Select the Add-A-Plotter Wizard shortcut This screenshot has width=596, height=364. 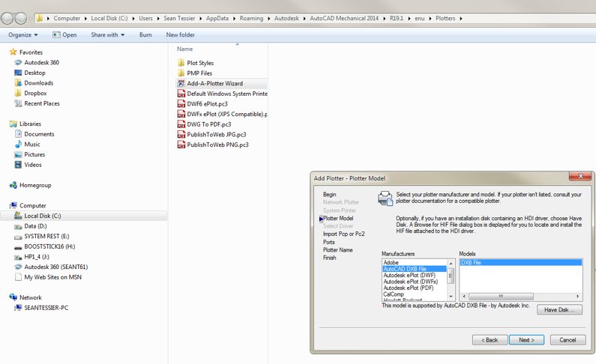214,83
